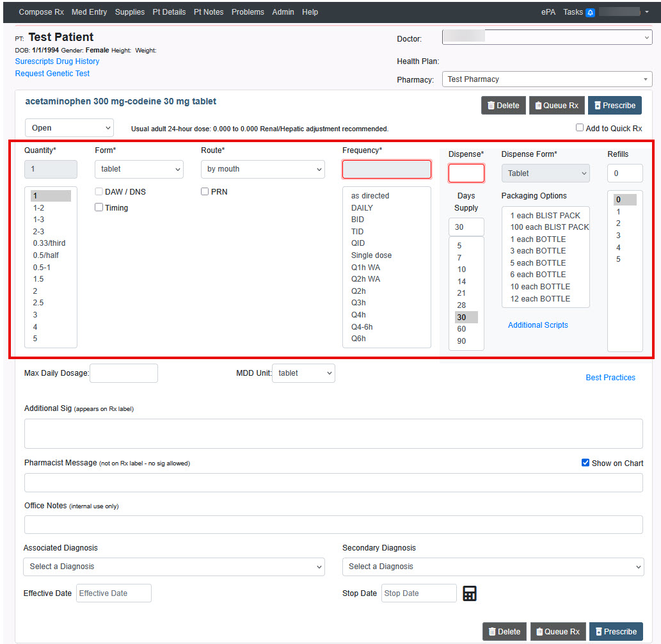This screenshot has height=644, width=661.
Task: Click the Tasks notification bell icon
Action: click(590, 12)
